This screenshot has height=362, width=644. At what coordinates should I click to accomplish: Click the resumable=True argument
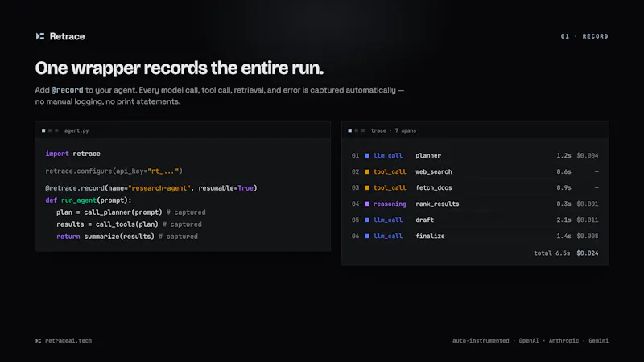pyautogui.click(x=226, y=188)
